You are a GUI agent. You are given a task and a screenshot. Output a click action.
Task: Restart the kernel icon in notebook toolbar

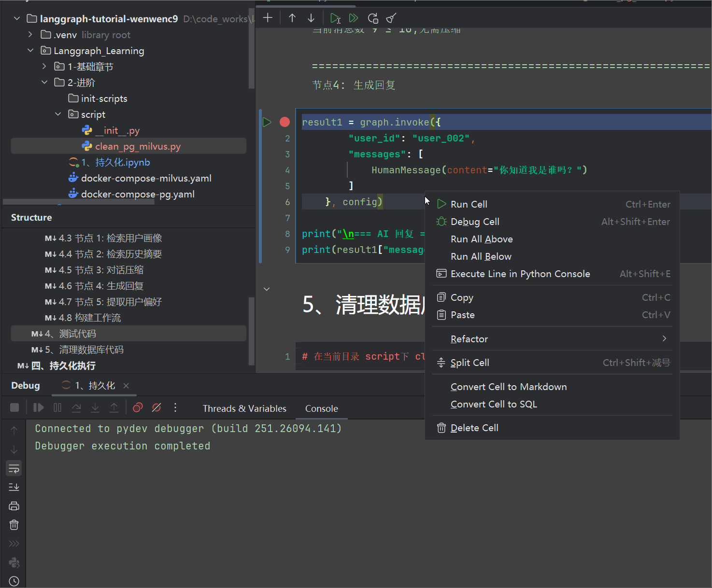pyautogui.click(x=372, y=18)
